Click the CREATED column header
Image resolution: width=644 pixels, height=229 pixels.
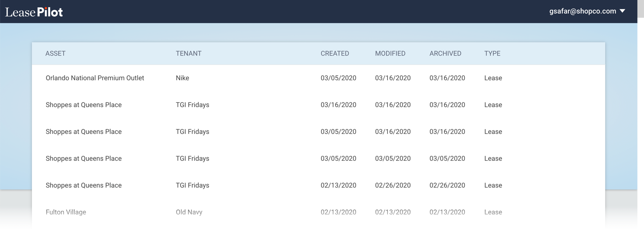coord(335,53)
